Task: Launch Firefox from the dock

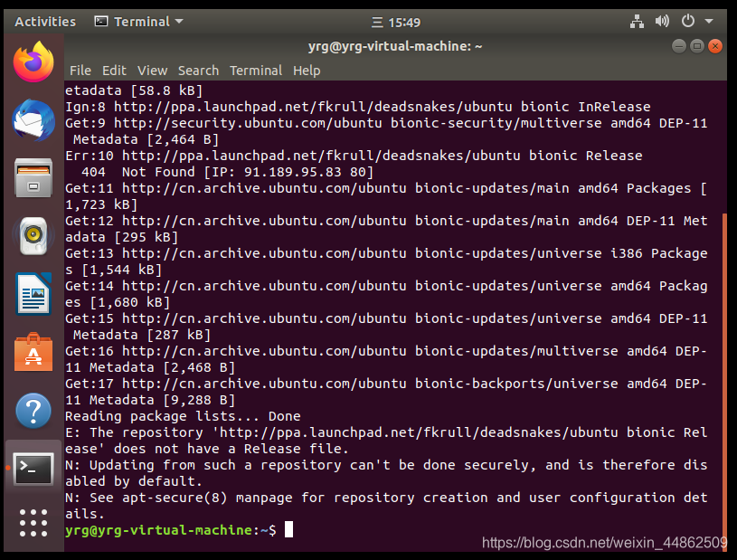Action: click(33, 62)
